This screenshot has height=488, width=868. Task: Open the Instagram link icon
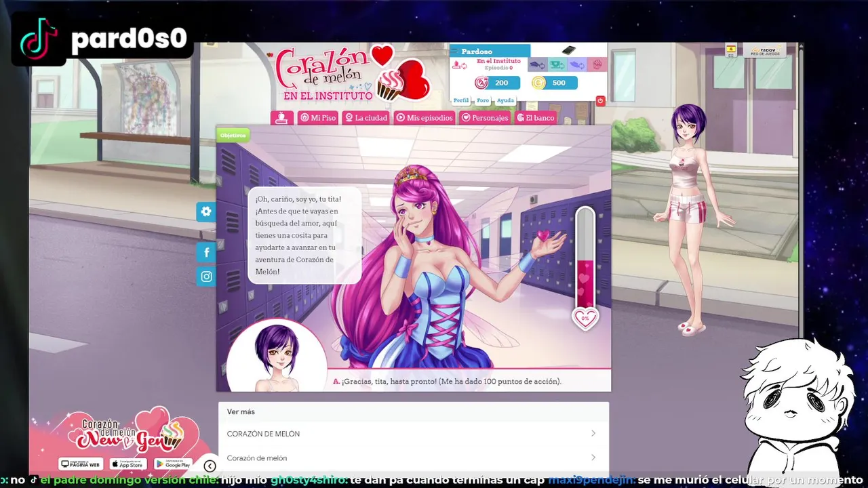(206, 277)
